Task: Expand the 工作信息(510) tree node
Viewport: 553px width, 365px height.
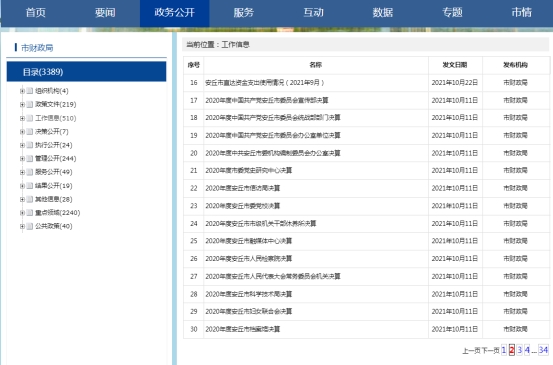Action: point(22,118)
